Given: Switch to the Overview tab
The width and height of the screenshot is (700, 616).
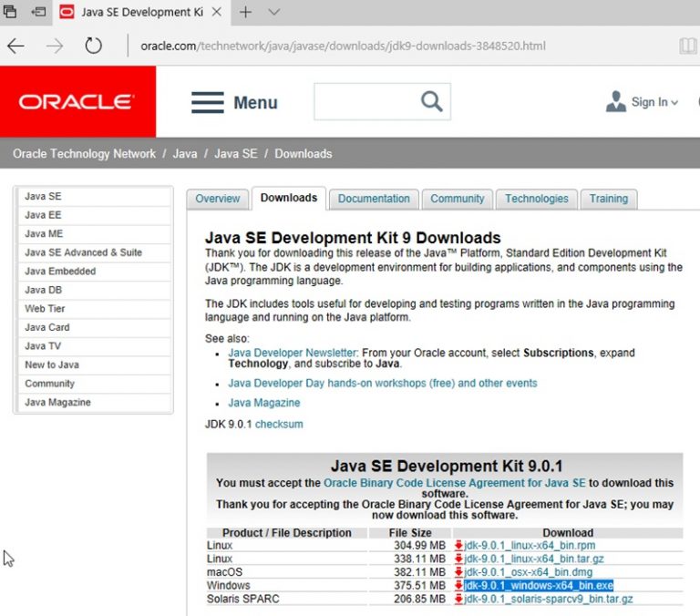Looking at the screenshot, I should [217, 199].
